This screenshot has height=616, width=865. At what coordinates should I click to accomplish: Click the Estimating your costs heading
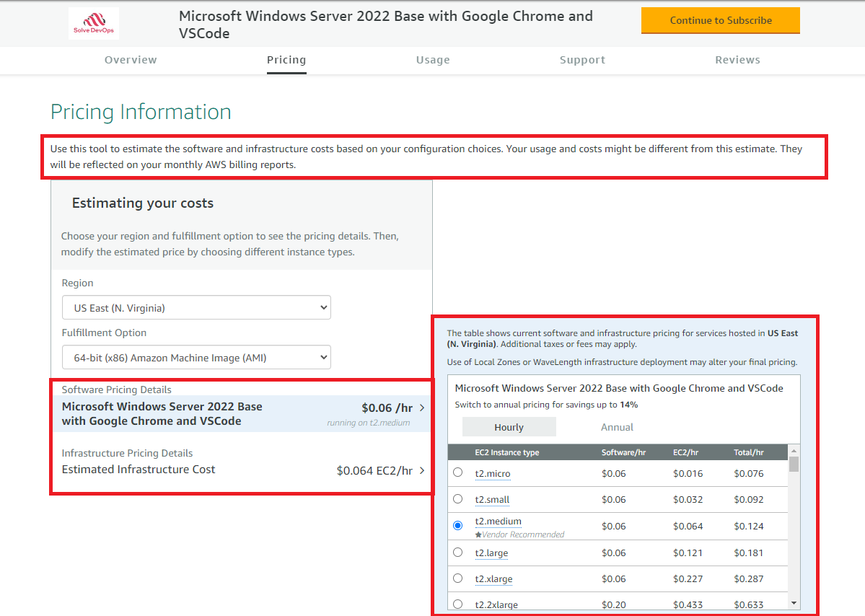click(x=142, y=203)
